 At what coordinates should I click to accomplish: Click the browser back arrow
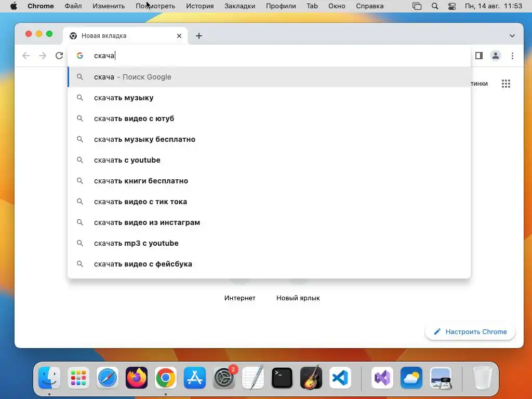26,56
